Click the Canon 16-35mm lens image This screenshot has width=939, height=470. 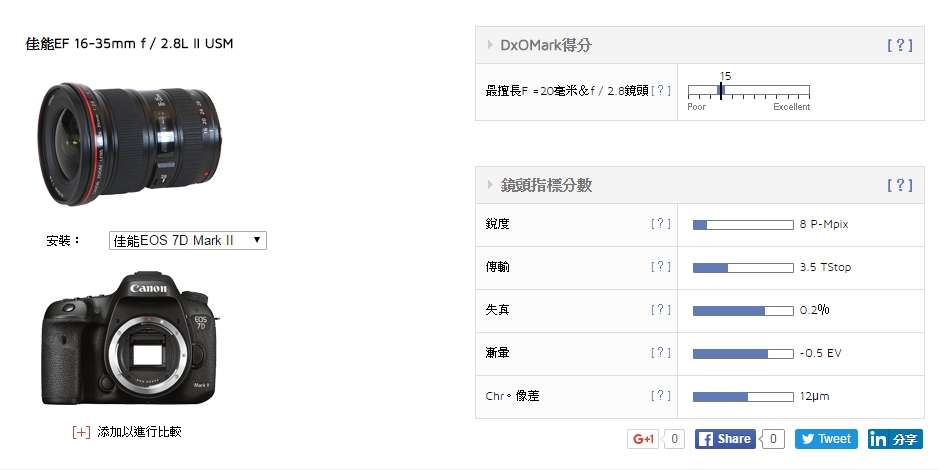[125, 136]
